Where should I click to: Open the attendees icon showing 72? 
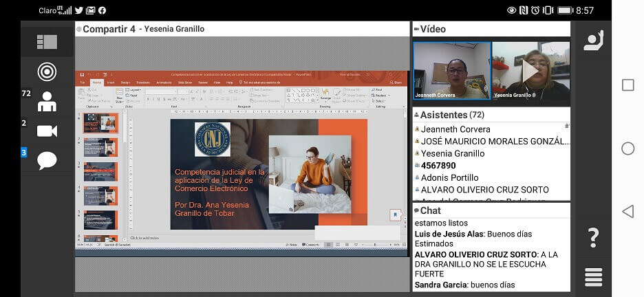pyautogui.click(x=47, y=101)
